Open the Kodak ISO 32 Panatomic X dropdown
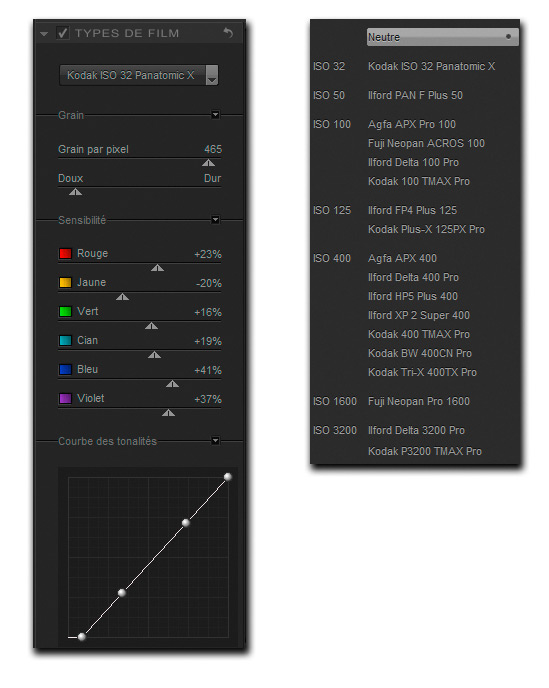 [x=139, y=75]
